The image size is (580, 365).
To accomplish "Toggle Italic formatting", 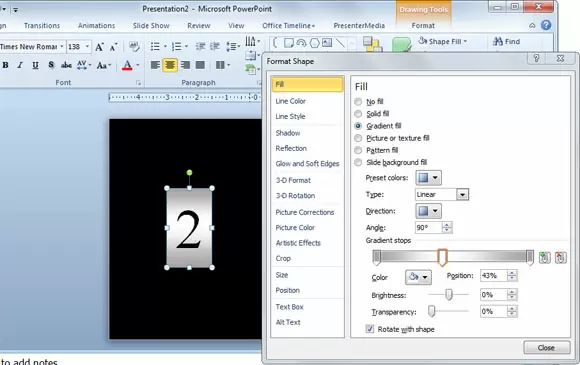I will [x=20, y=65].
